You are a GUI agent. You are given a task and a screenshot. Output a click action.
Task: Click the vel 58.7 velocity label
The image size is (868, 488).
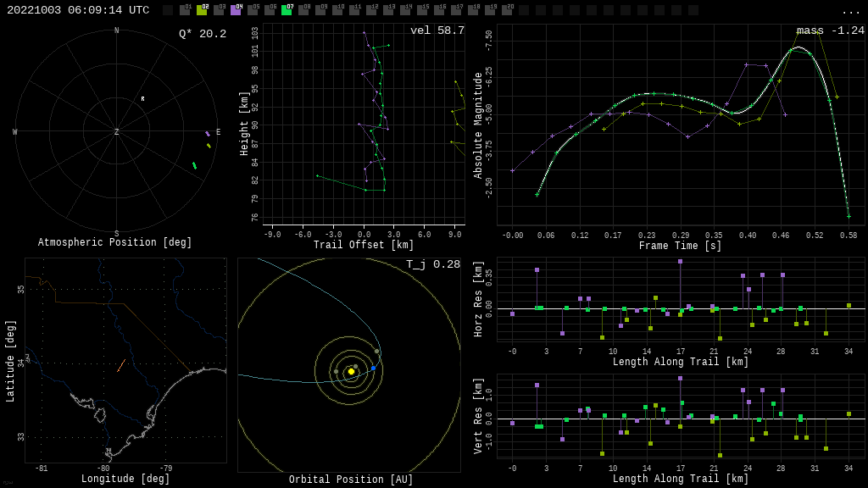437,30
